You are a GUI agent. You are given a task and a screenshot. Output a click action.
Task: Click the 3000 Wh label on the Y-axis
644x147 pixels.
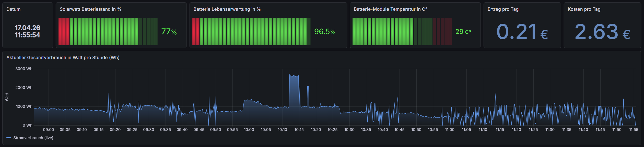tap(24, 69)
